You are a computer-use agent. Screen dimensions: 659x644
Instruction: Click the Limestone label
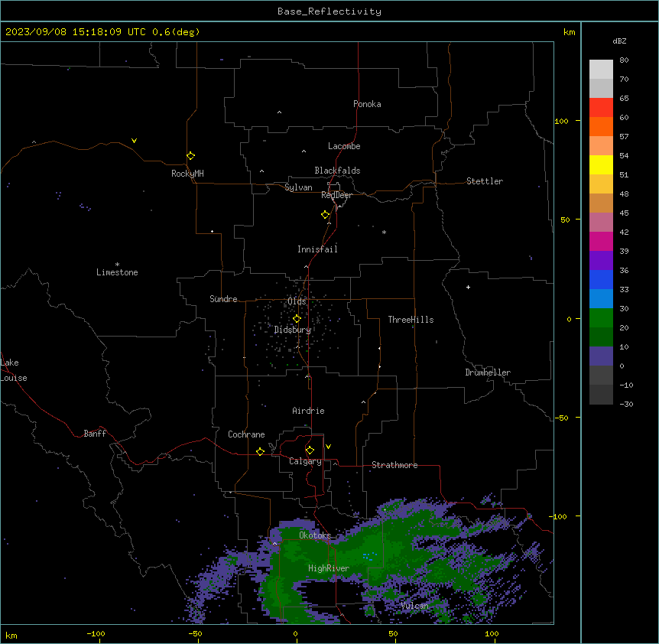click(x=117, y=272)
